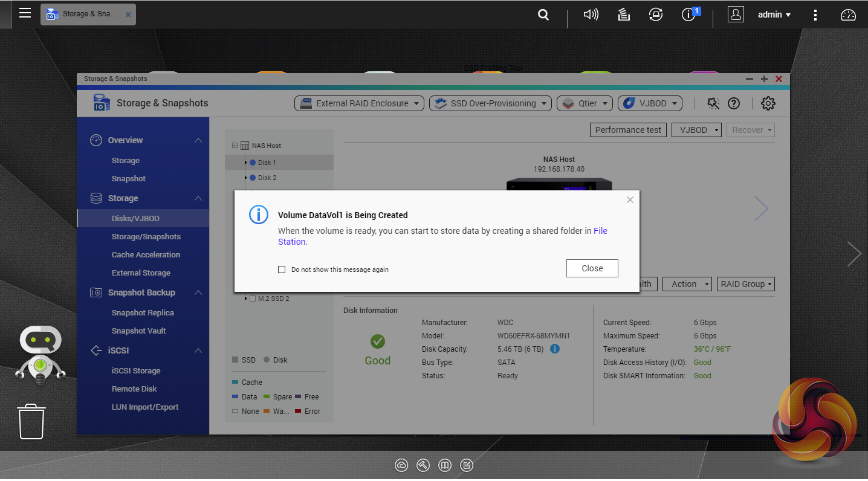Open the External RAID Enclosure dropdown
Screen dimensions: 868x481
pyautogui.click(x=359, y=103)
